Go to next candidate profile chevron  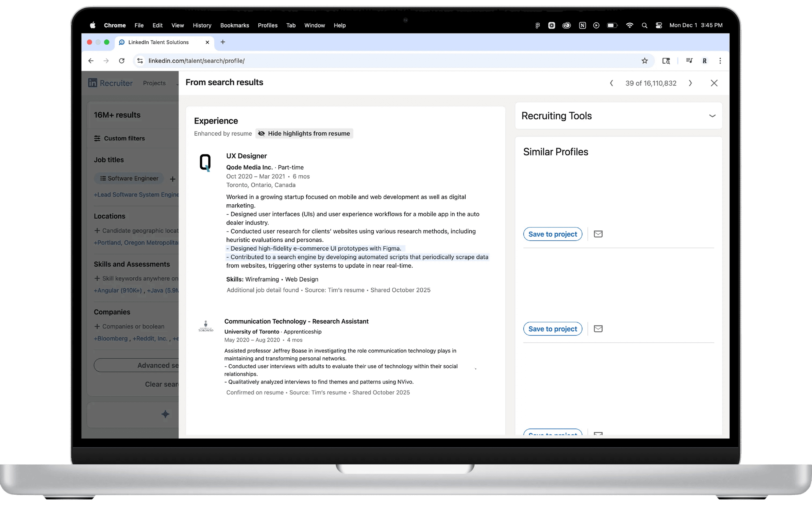tap(690, 83)
